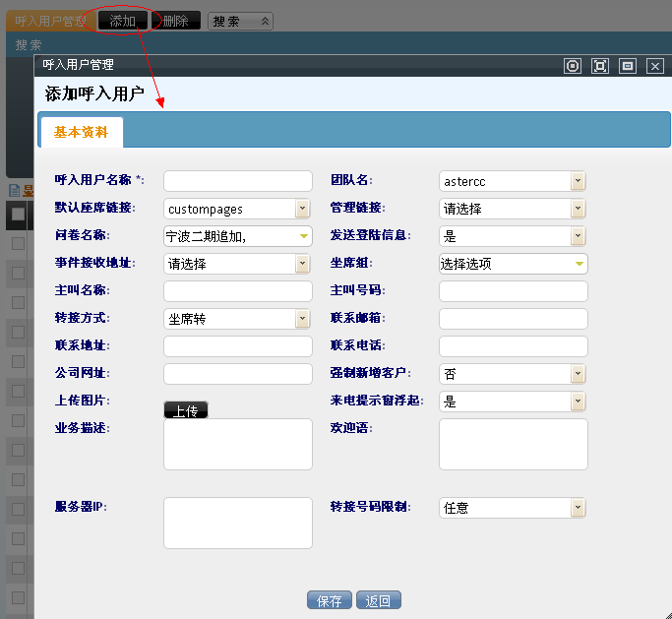
Task: Close the 呼入用户管理 dialog with X icon
Action: pos(655,66)
